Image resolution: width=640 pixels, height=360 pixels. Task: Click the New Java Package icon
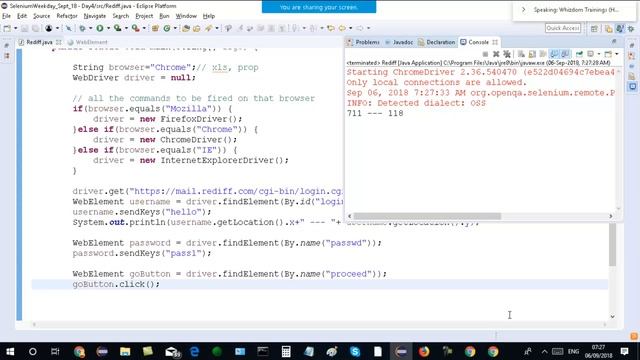155,28
